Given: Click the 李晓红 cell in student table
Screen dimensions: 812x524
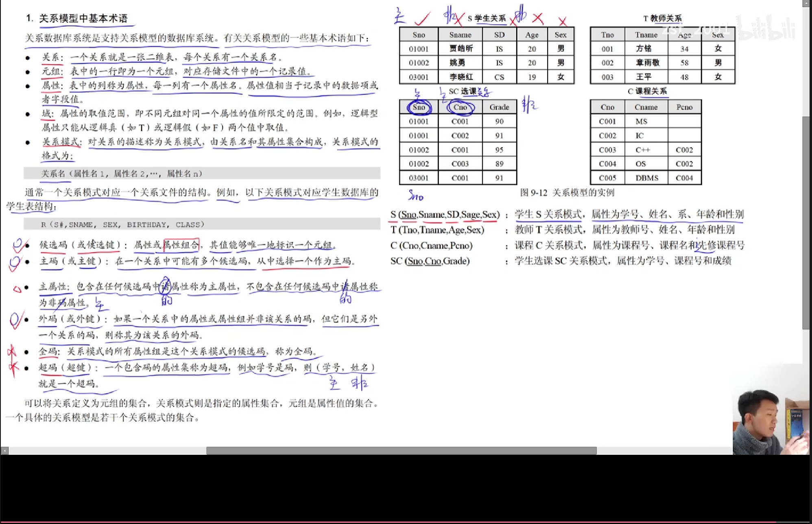Looking at the screenshot, I should pyautogui.click(x=461, y=77).
